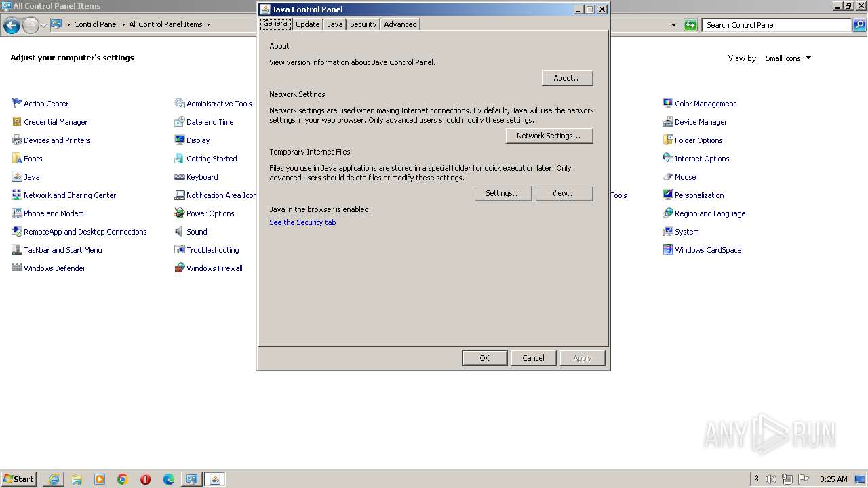The width and height of the screenshot is (868, 488).
Task: Click the View... button
Action: 564,193
